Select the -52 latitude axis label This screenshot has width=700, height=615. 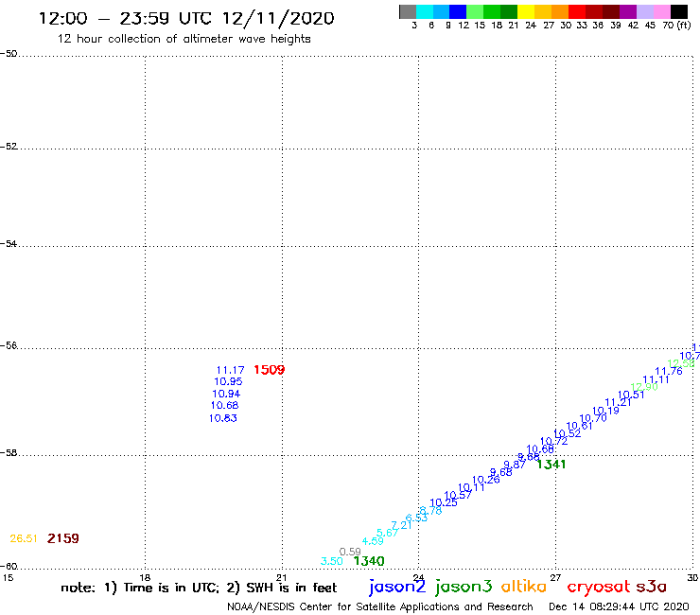(9, 147)
